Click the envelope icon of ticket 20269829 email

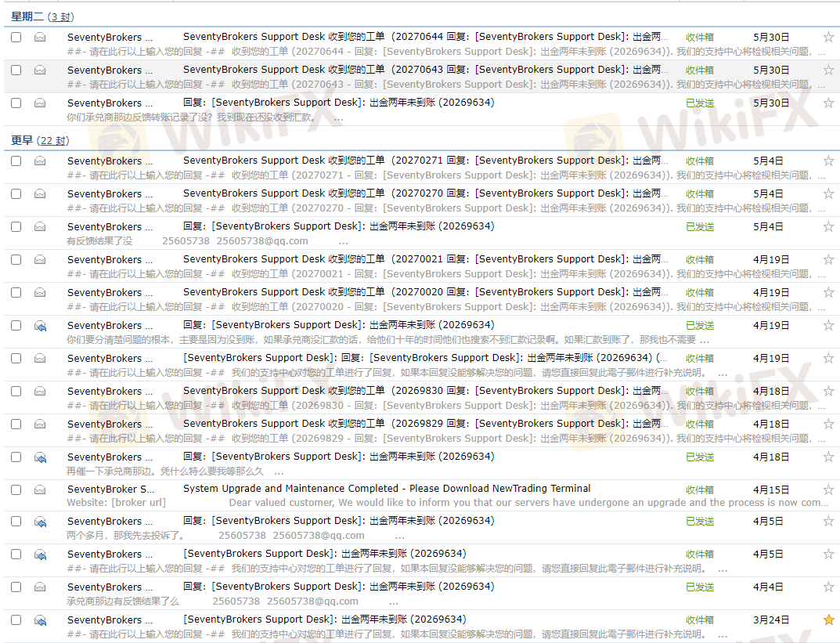tap(40, 424)
